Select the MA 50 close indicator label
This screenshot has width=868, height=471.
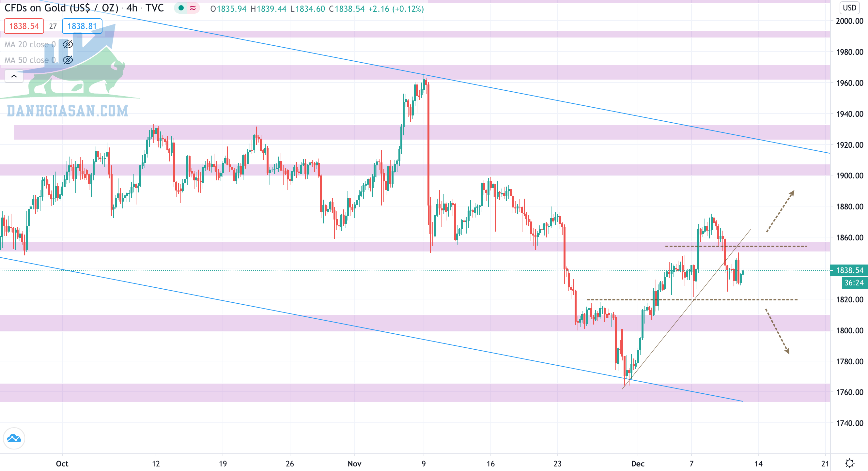click(30, 60)
